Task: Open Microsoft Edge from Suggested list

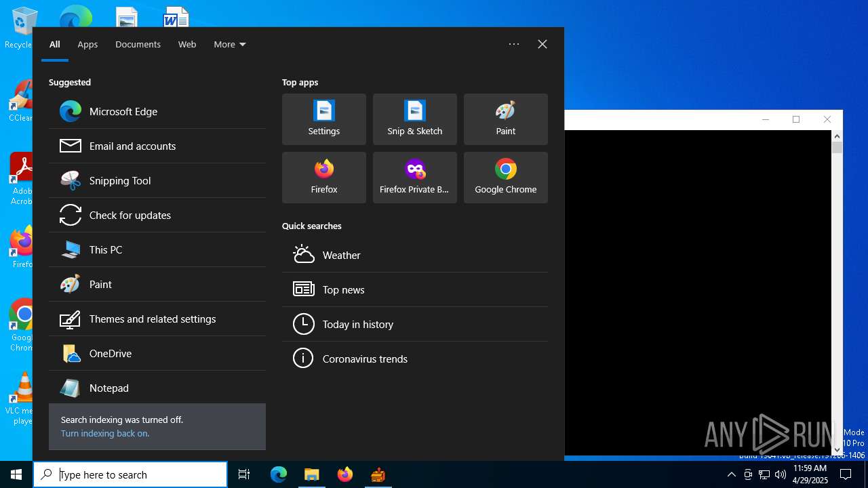Action: (157, 111)
